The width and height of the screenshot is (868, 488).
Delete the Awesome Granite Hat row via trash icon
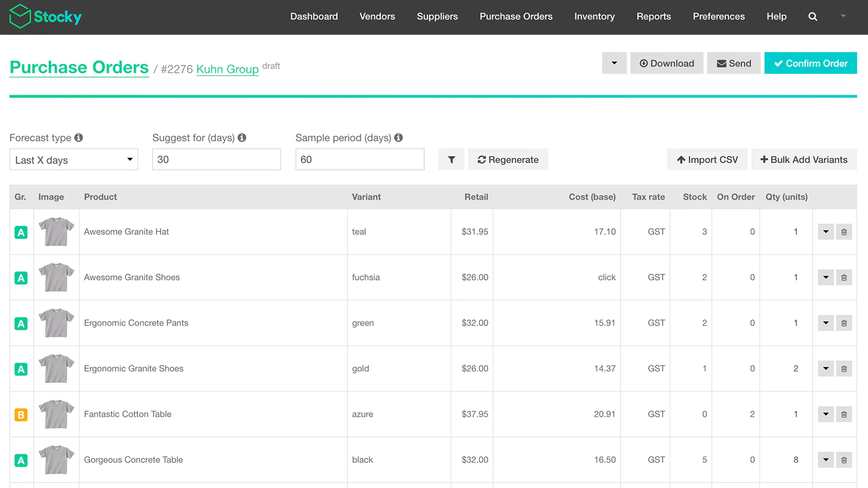[844, 232]
